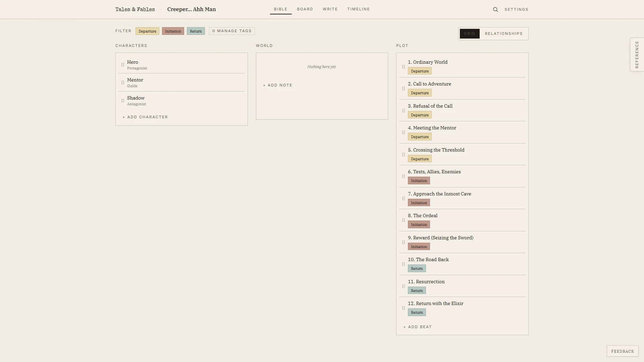Viewport: 644px width, 362px height.
Task: Add a new plot beat
Action: [x=418, y=327]
